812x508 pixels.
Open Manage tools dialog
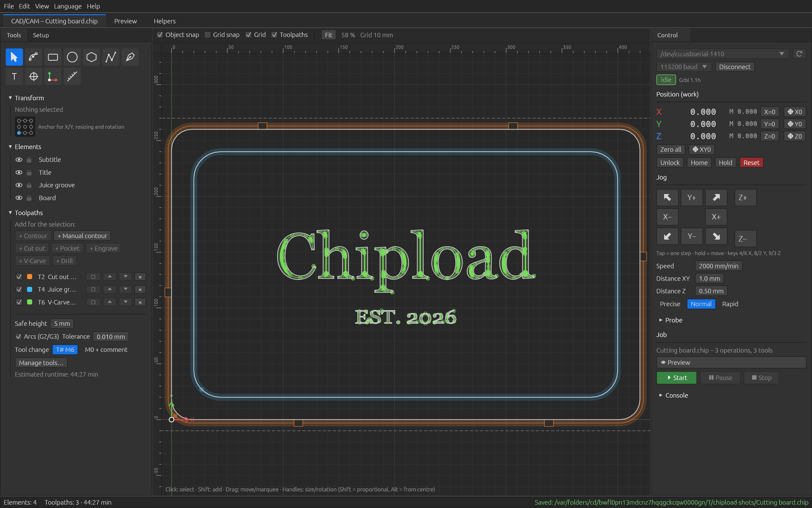click(x=41, y=363)
